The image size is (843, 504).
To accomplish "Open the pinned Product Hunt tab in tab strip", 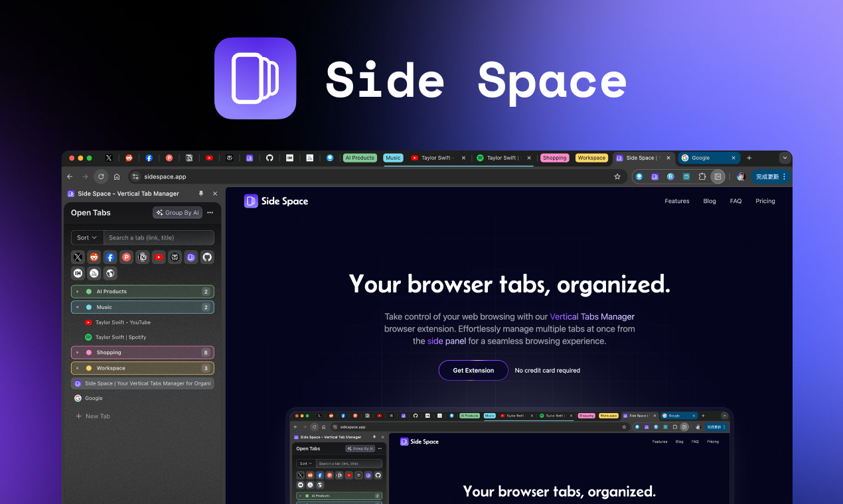I will pyautogui.click(x=169, y=158).
